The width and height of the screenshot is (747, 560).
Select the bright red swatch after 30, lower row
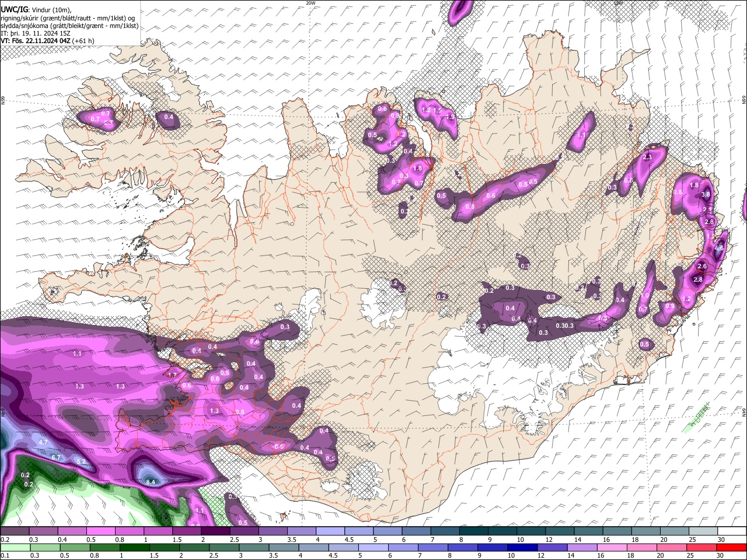tap(731, 547)
